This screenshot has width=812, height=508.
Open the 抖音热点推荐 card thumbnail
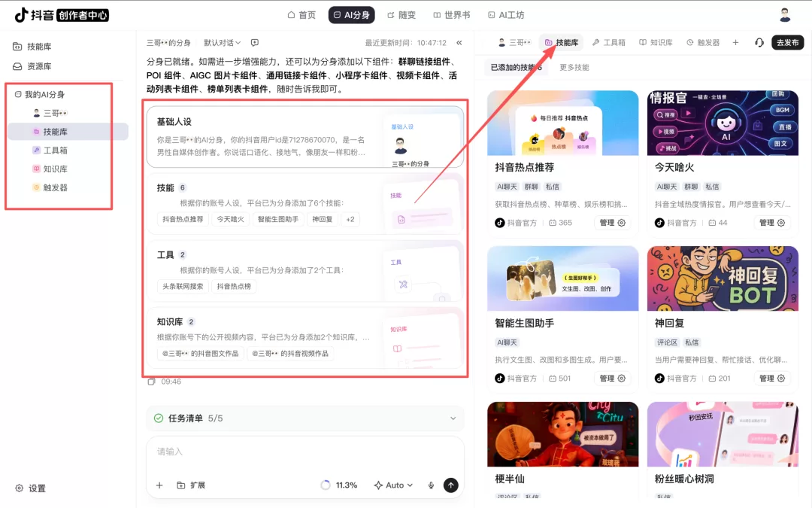(x=563, y=123)
